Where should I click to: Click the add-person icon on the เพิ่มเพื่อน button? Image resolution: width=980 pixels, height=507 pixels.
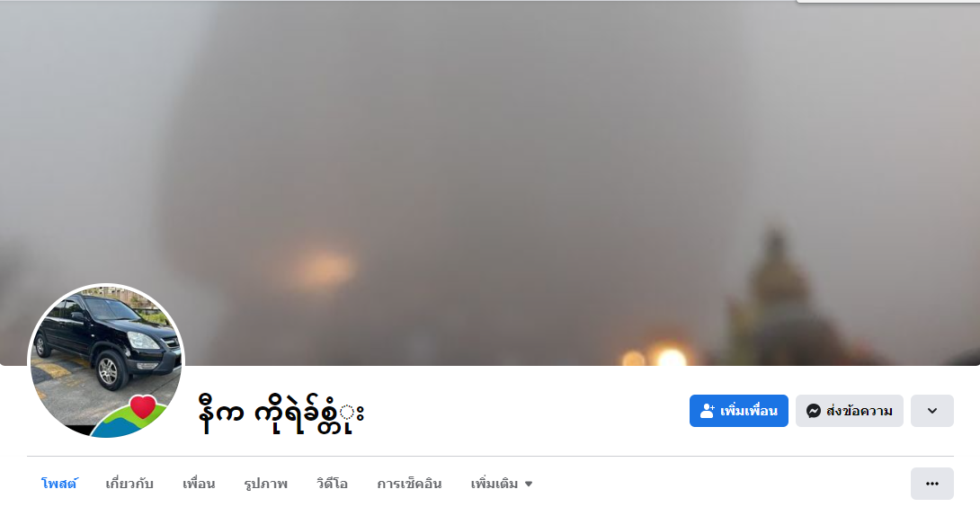coord(707,411)
